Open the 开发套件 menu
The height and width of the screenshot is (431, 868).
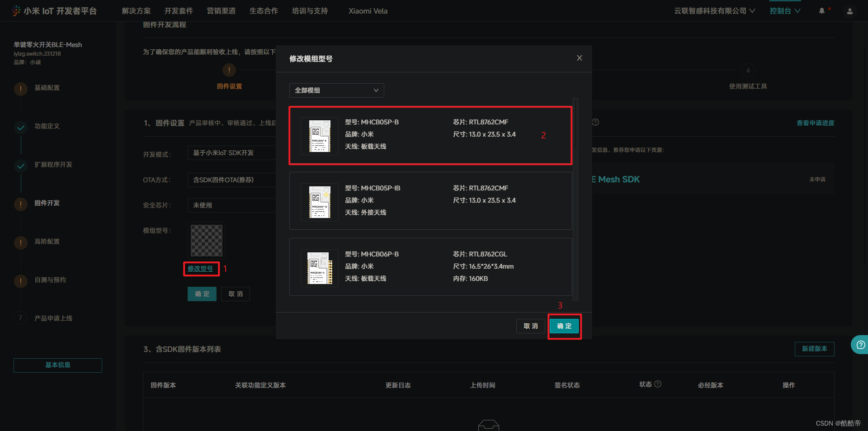pyautogui.click(x=179, y=11)
